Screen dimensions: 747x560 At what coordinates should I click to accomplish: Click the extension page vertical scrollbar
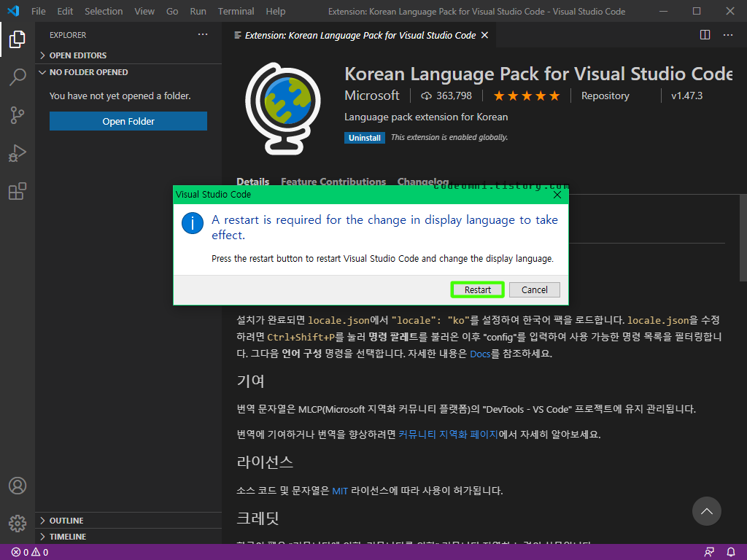743,238
